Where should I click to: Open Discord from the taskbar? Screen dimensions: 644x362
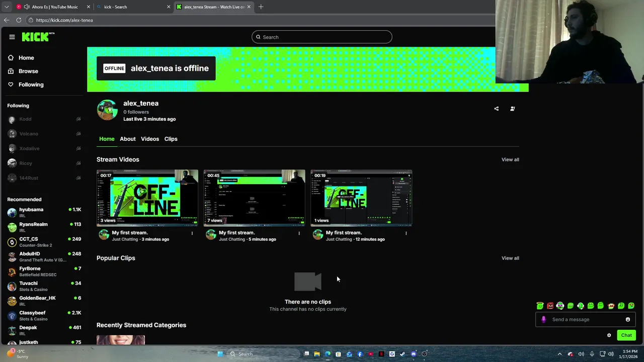pyautogui.click(x=414, y=354)
